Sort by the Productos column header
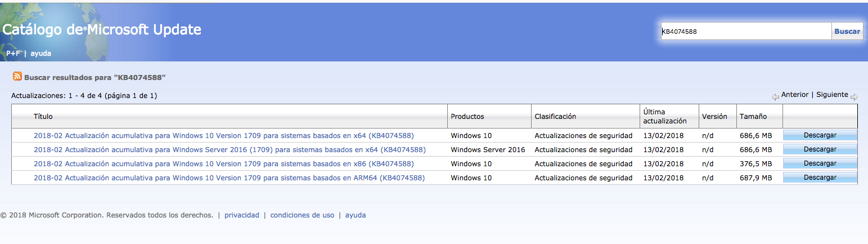This screenshot has width=868, height=244. (x=467, y=117)
